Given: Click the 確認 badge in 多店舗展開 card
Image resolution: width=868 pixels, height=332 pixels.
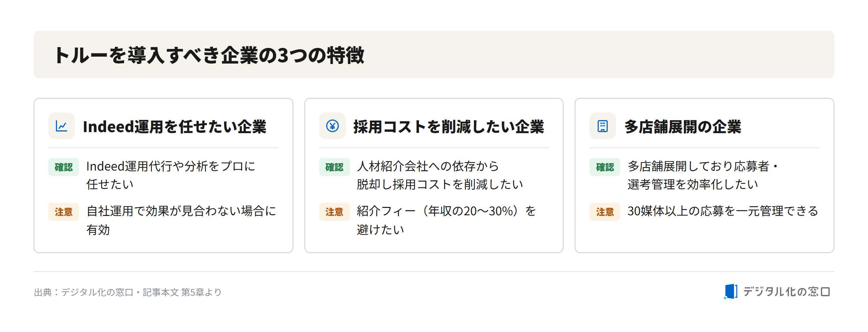Looking at the screenshot, I should tap(605, 167).
